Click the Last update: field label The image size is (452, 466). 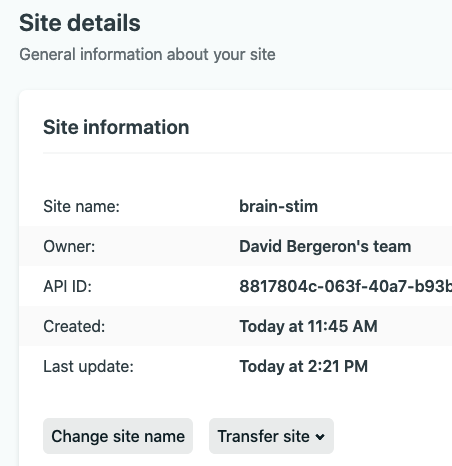coord(88,366)
